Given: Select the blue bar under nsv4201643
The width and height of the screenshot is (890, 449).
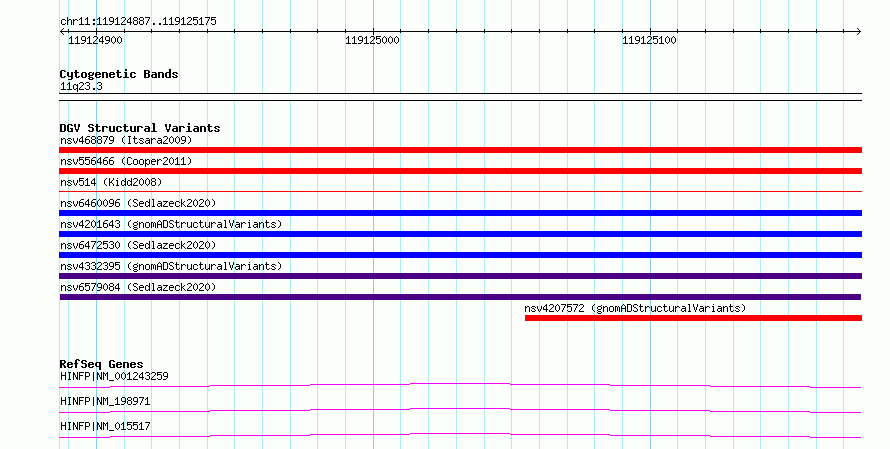Looking at the screenshot, I should (460, 234).
